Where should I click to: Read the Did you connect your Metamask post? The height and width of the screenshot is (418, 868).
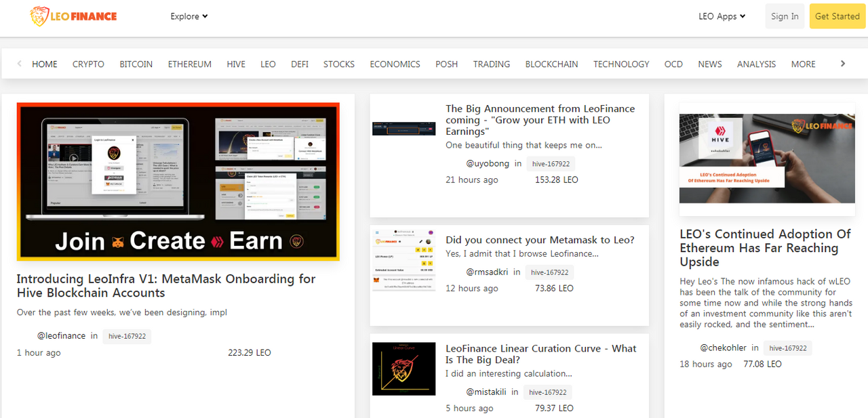point(540,240)
